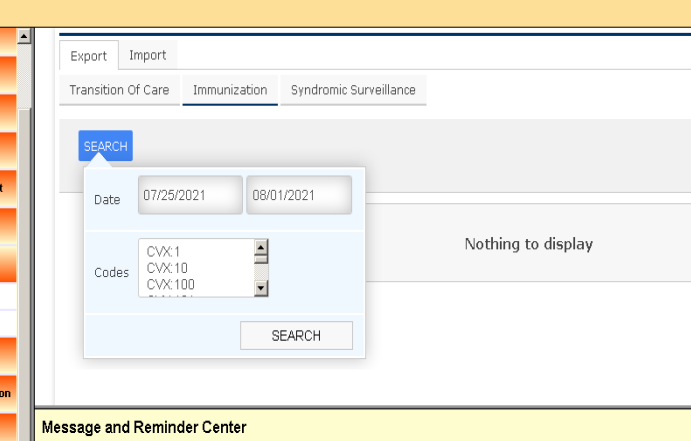Click left panel scroll-up arrow
The height and width of the screenshot is (441, 691).
point(24,36)
